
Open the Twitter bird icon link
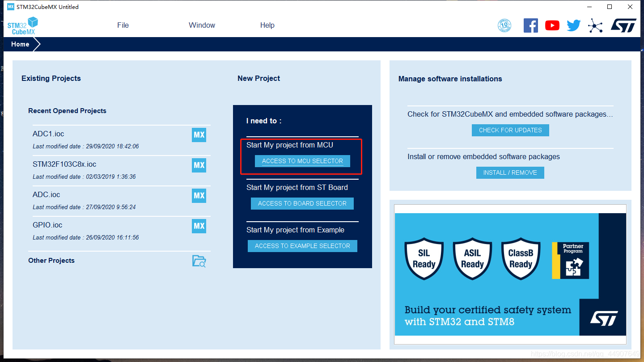(574, 25)
